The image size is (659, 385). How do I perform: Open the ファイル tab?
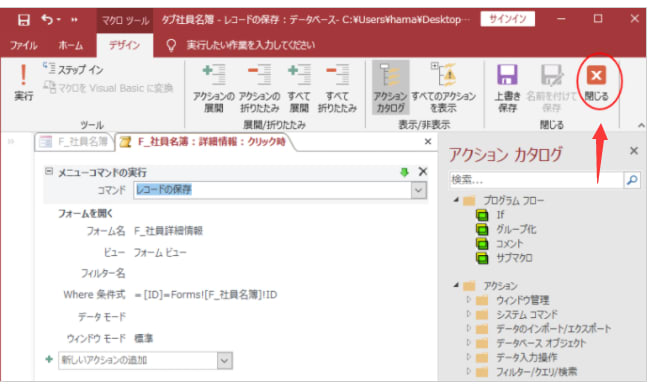coord(24,45)
